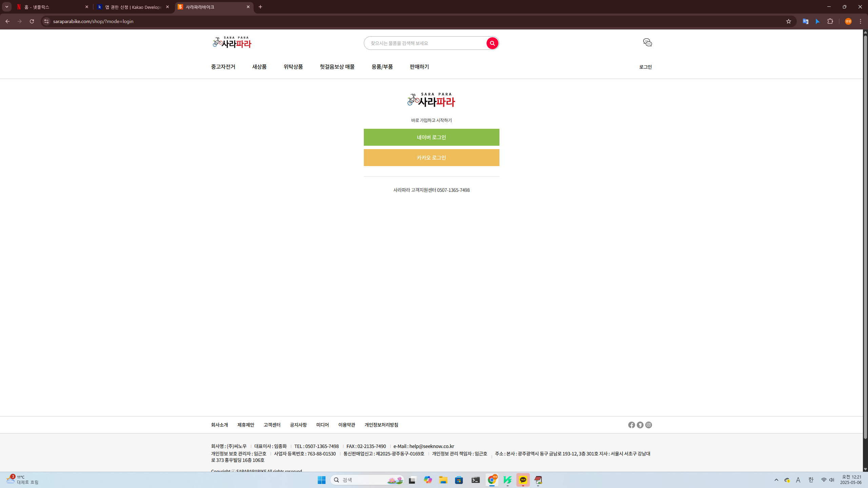Bookmark this page with star icon
868x488 pixels.
[x=788, y=21]
